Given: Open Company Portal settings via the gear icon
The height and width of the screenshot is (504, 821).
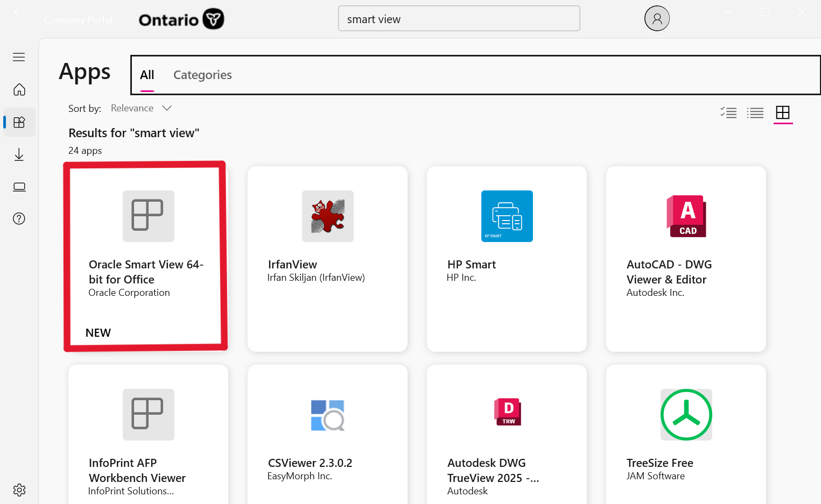Looking at the screenshot, I should (19, 489).
